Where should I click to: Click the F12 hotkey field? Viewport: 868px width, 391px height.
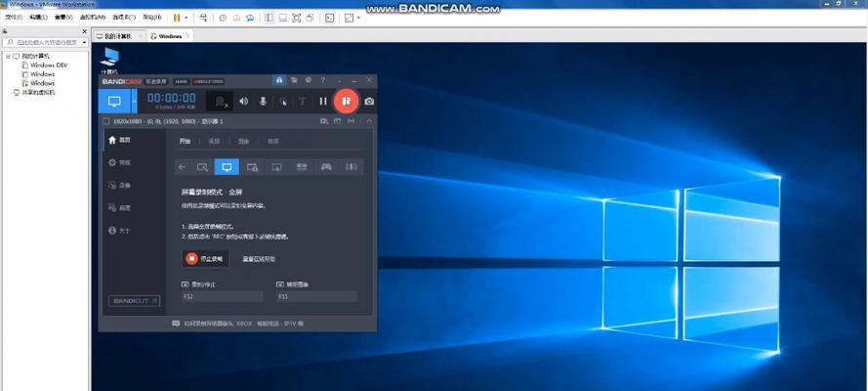coord(222,297)
